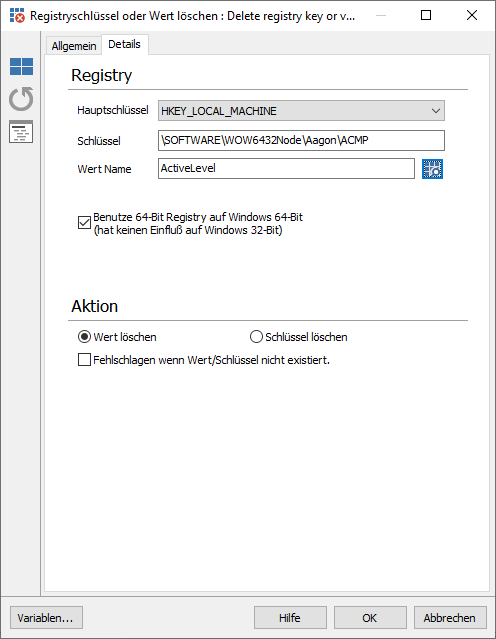Cancel with the Abbrechen button

click(x=450, y=617)
